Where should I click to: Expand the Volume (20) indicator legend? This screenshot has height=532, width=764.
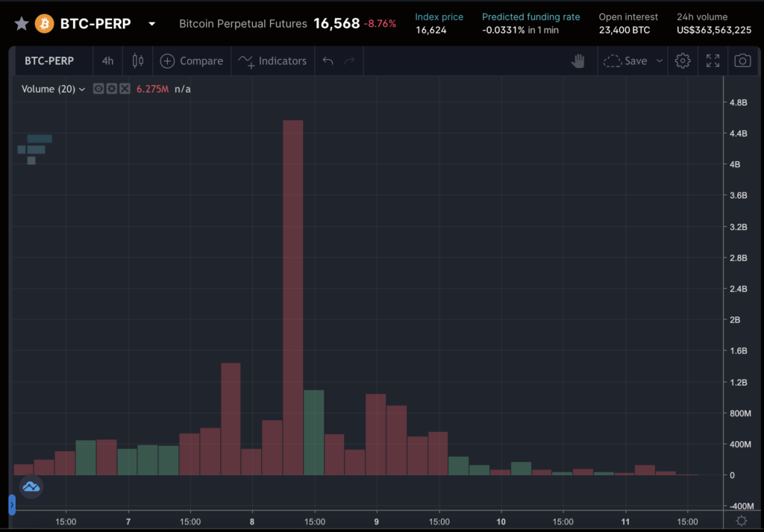(81, 90)
